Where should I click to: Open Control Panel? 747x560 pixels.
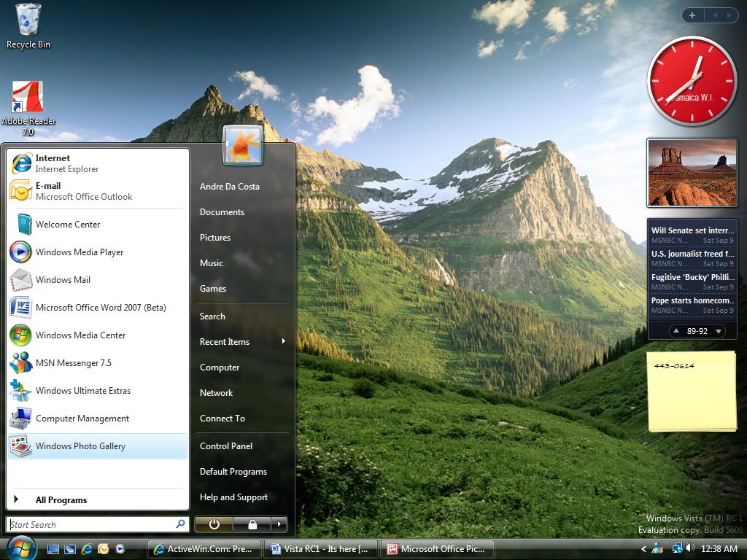point(242,446)
